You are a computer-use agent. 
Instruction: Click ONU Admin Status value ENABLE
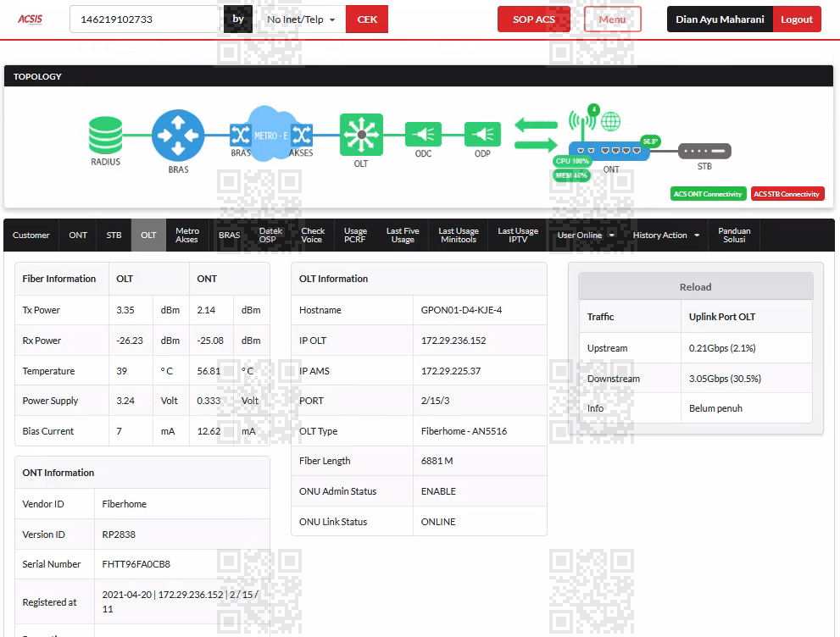438,491
